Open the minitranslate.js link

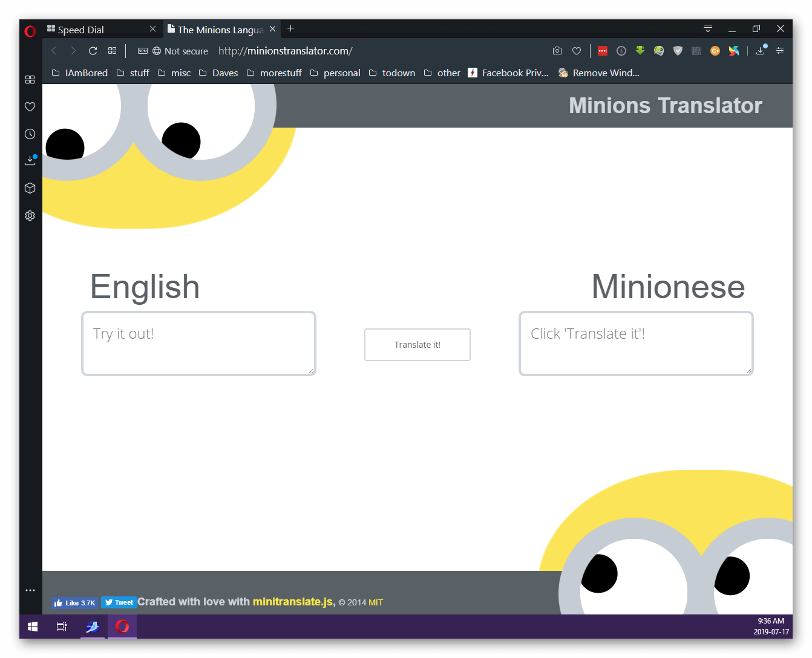point(293,602)
